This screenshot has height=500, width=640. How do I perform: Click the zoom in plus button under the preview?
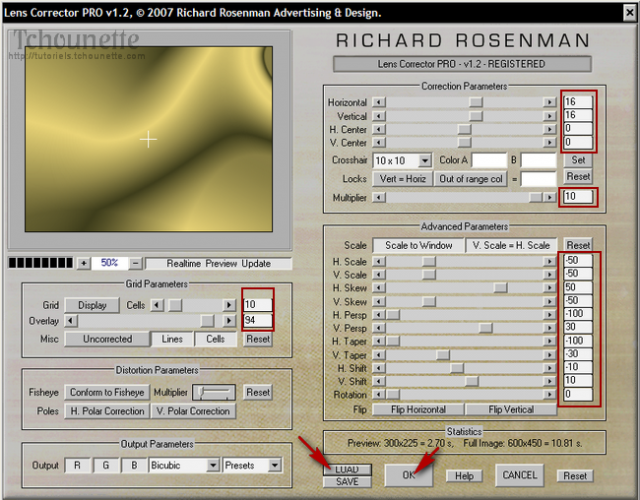(83, 263)
